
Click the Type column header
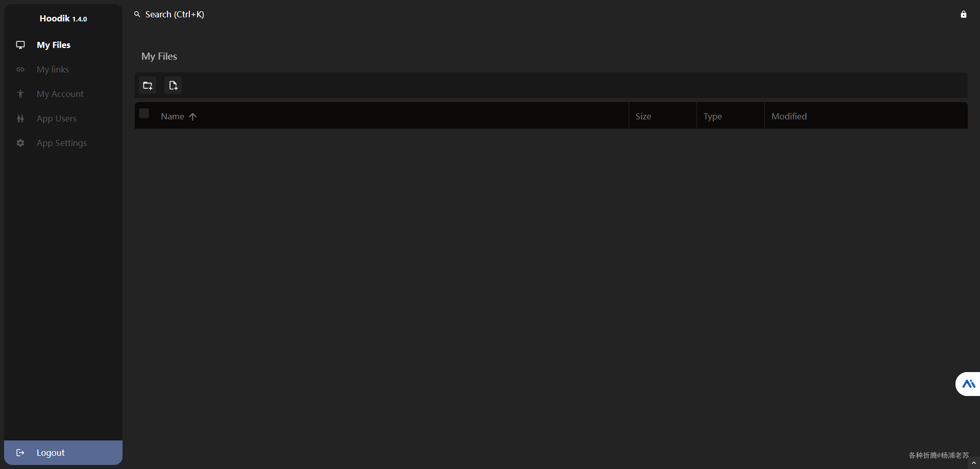tap(713, 116)
